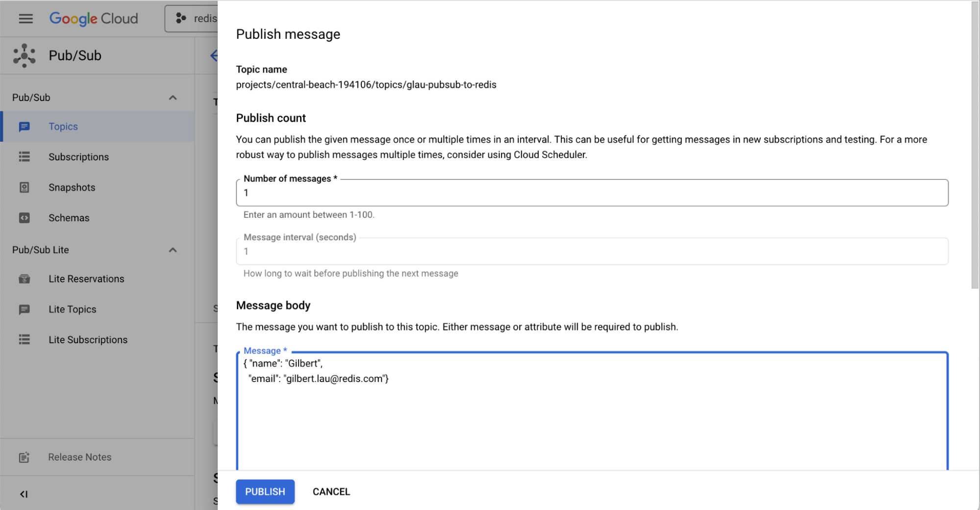
Task: Collapse the Pub/Sub Lite section
Action: click(x=173, y=250)
